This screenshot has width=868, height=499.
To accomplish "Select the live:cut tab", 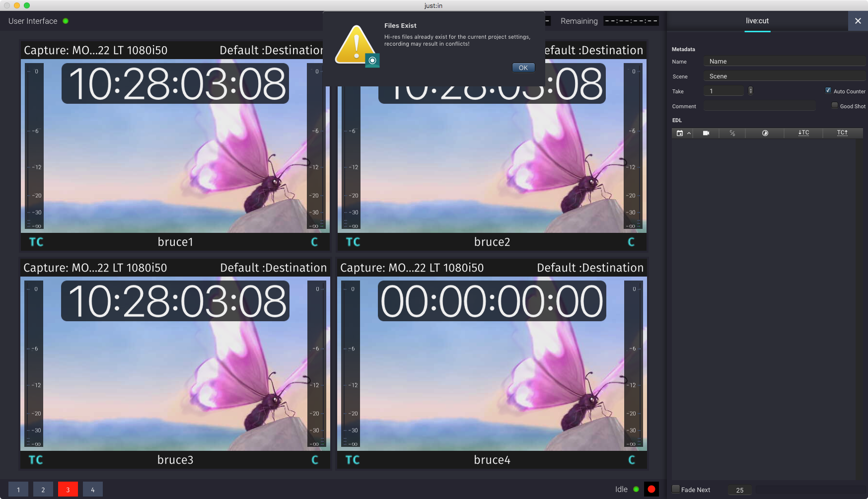I will [x=757, y=21].
